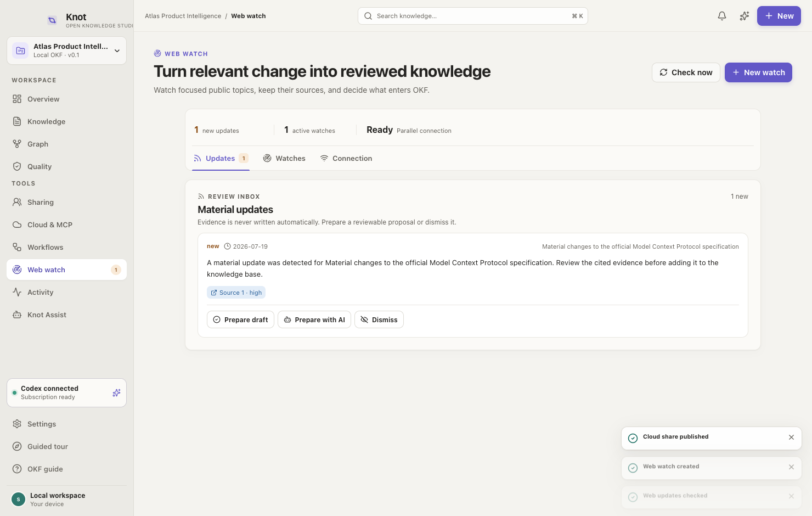Click sparkle icon in Codex connected card
812x516 pixels.
pos(116,392)
